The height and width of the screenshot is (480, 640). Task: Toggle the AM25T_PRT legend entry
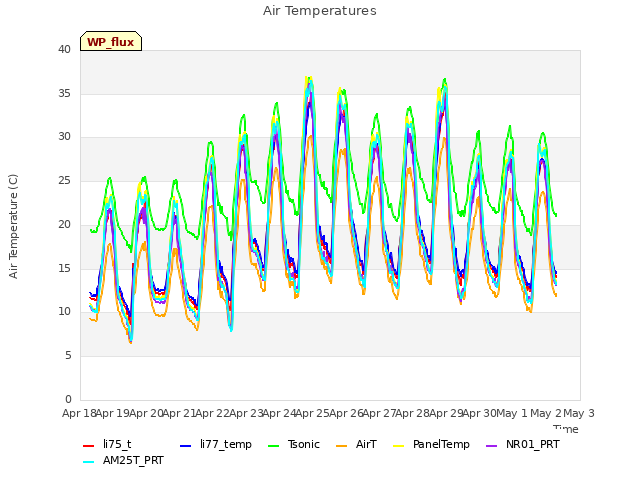point(123,461)
